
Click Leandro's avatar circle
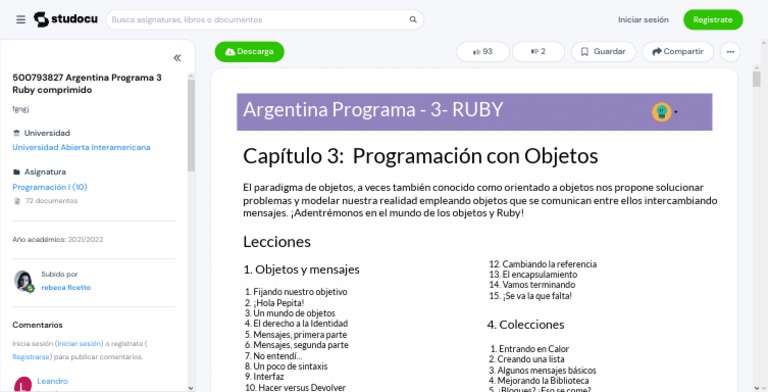[23, 384]
